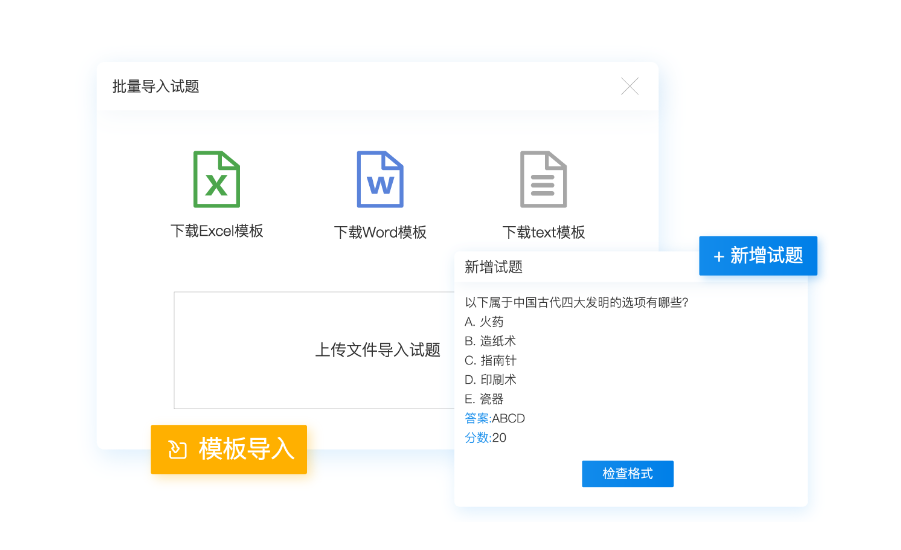This screenshot has width=901, height=550.
Task: Open the 下载Excel模板 download link
Action: tap(217, 231)
